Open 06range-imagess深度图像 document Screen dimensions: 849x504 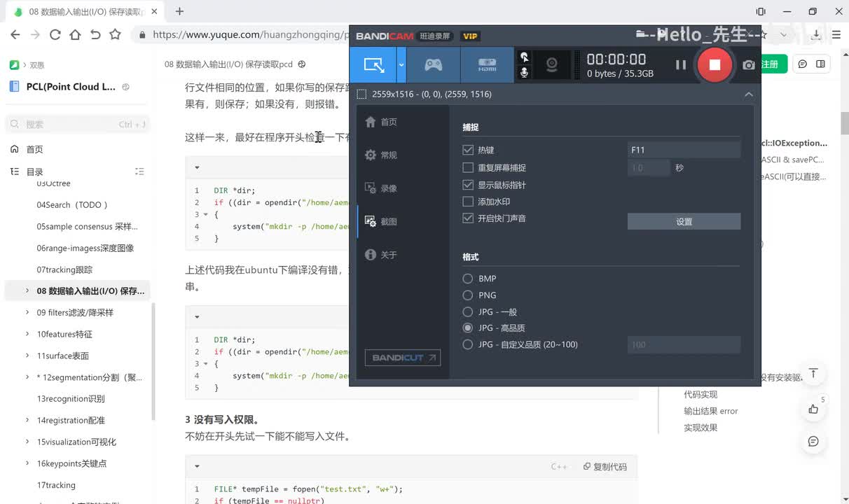(85, 248)
